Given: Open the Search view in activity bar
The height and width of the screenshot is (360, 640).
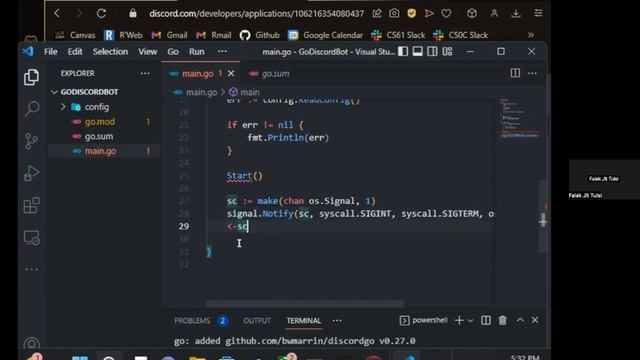Looking at the screenshot, I should click(x=31, y=109).
